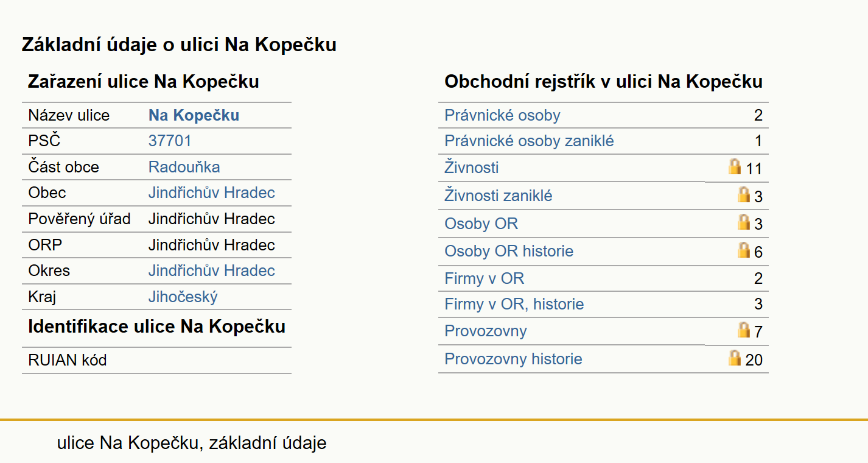Click the lock icon beside Živnosti zaniklé
This screenshot has height=463, width=868.
point(743,194)
